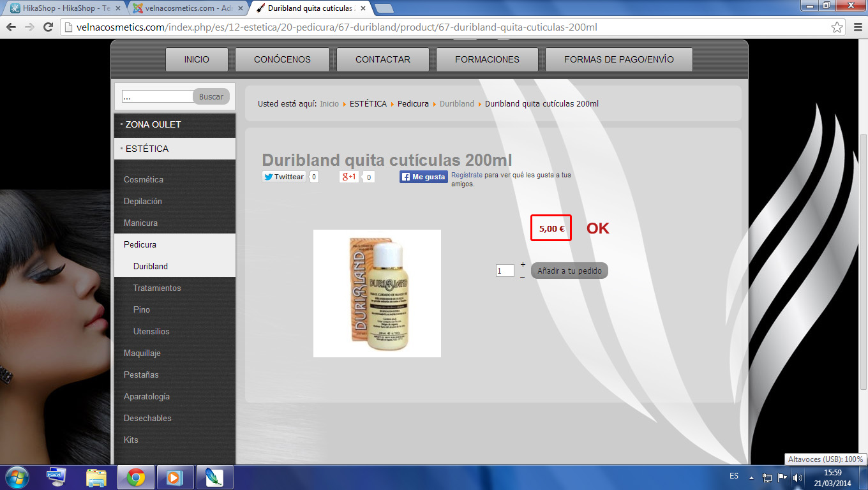Click the quantity input field
868x490 pixels.
505,271
